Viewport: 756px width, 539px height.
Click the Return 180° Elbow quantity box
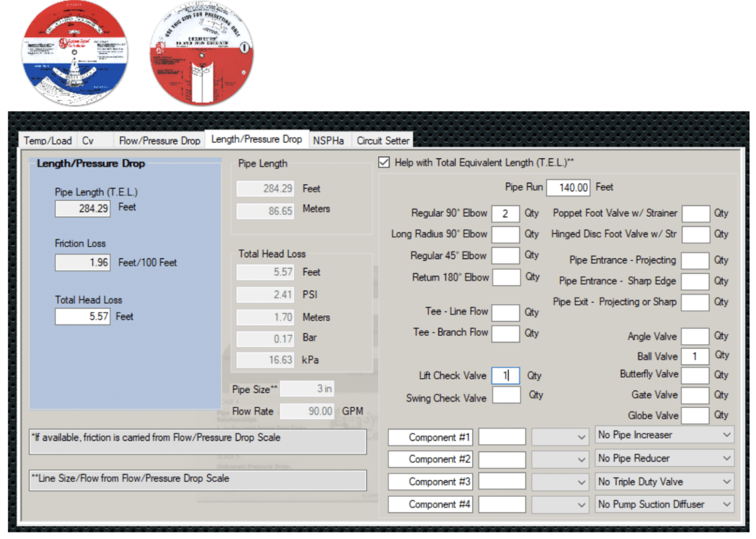tap(506, 277)
